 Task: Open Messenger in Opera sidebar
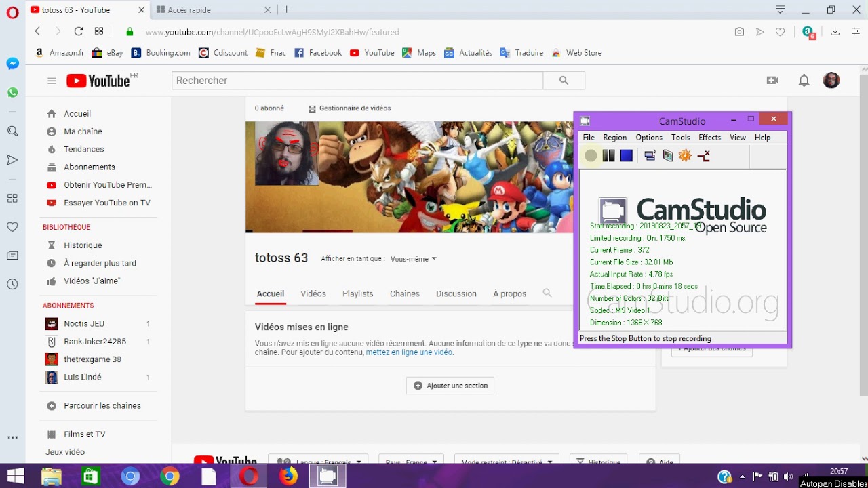12,64
